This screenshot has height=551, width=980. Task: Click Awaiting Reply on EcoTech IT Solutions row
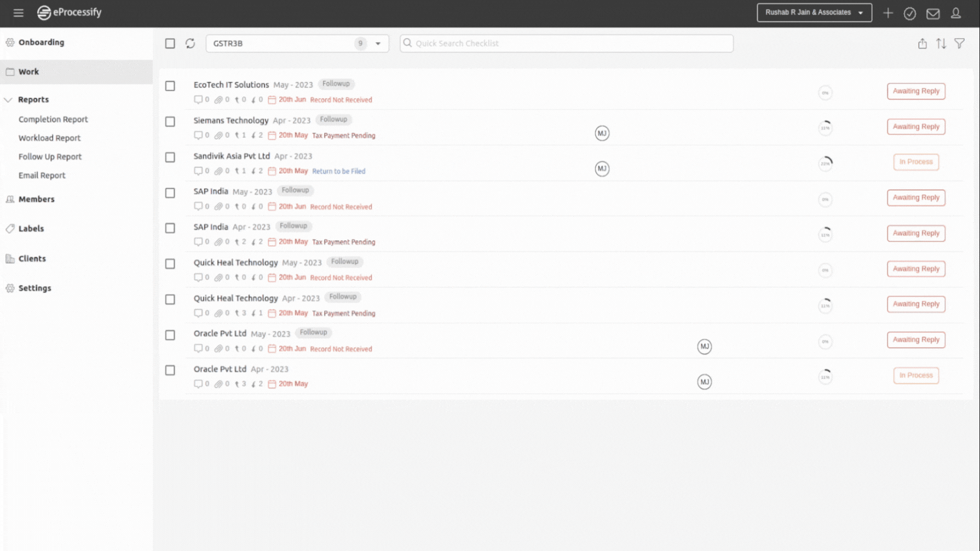coord(916,91)
